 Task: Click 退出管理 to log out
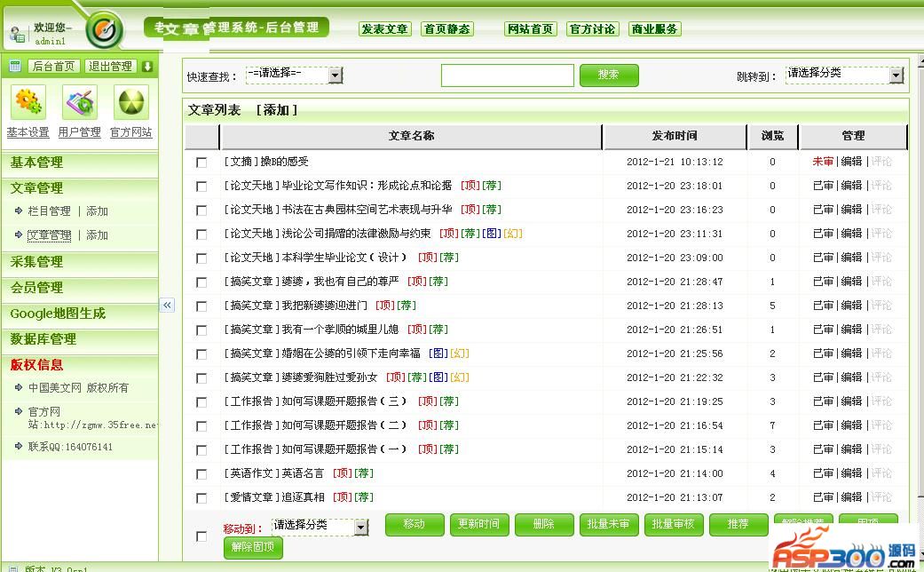(110, 66)
